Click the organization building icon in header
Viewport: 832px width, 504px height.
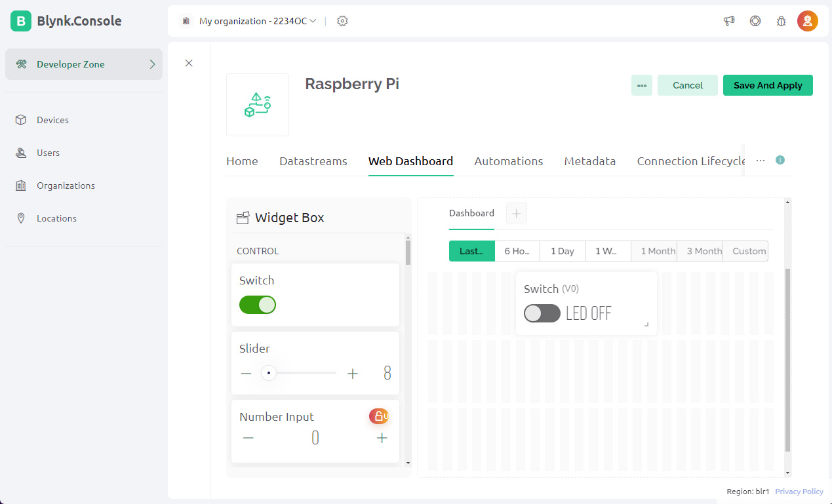pos(186,21)
